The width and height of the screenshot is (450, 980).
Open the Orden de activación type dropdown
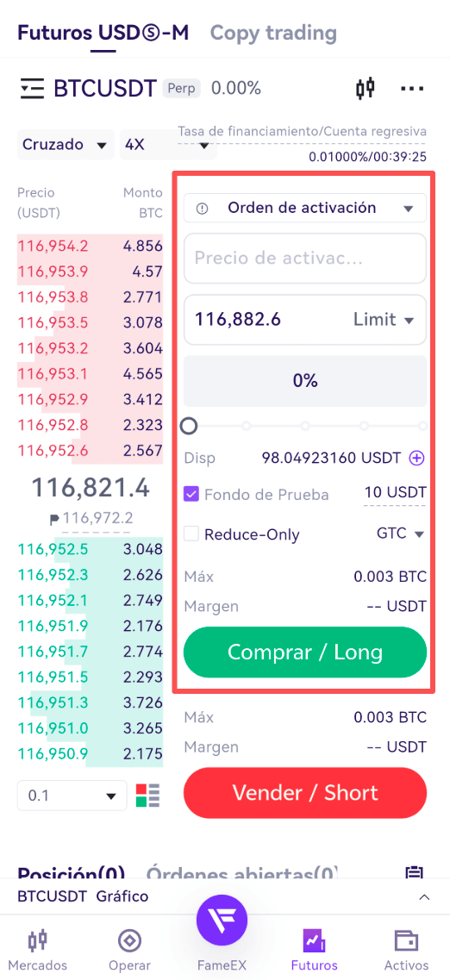point(305,208)
